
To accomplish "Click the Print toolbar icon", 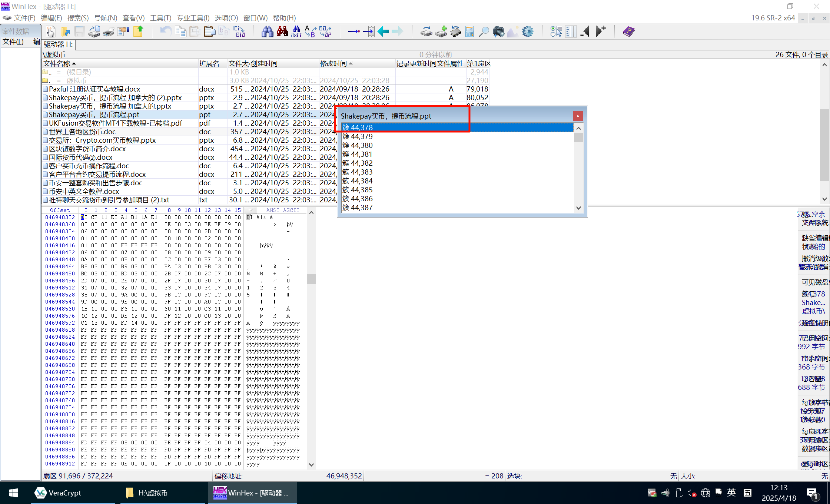I will [109, 32].
